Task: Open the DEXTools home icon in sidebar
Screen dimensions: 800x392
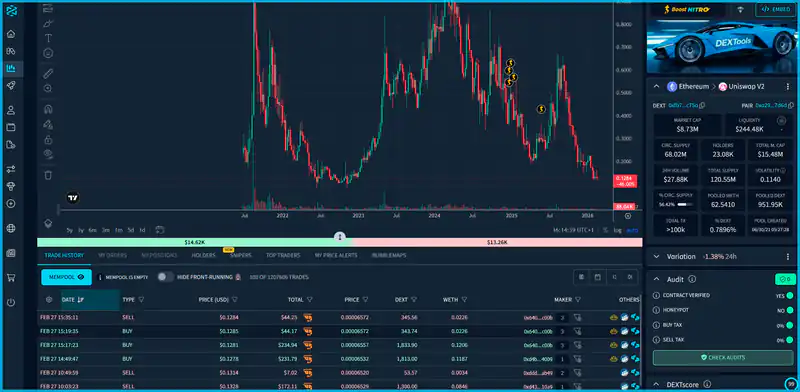Action: pyautogui.click(x=11, y=34)
